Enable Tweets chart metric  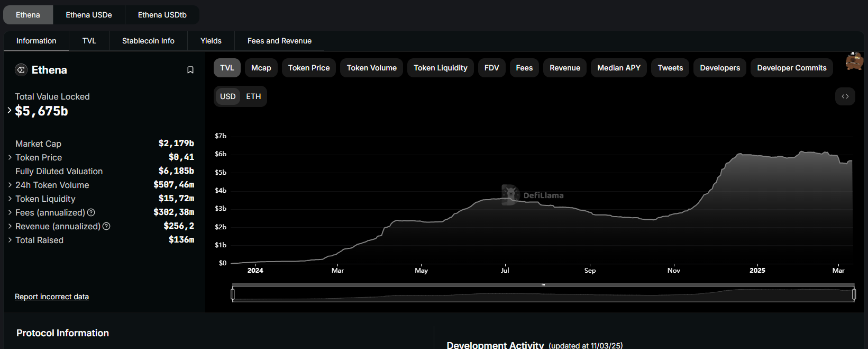click(x=670, y=68)
